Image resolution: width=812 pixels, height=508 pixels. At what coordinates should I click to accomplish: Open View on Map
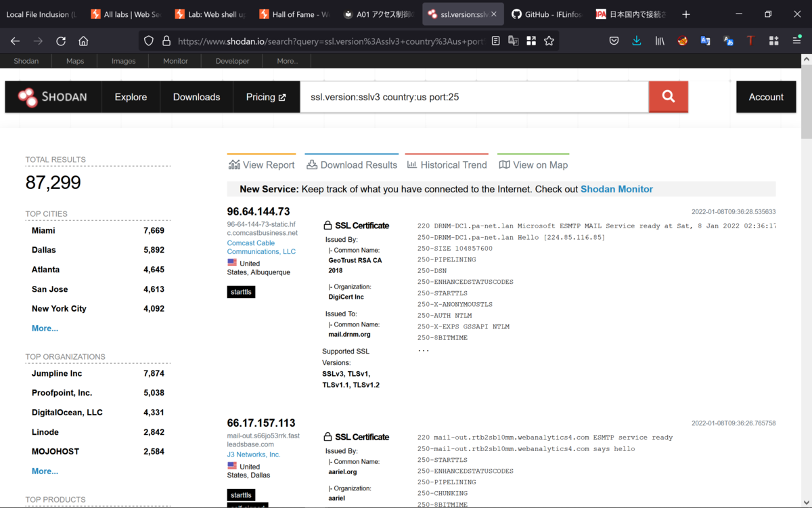click(x=533, y=165)
